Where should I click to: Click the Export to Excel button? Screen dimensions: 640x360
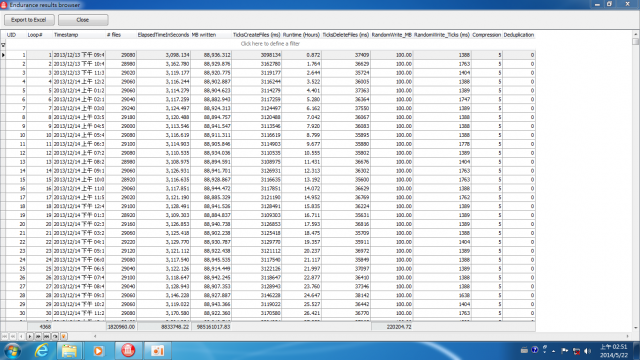[29, 20]
